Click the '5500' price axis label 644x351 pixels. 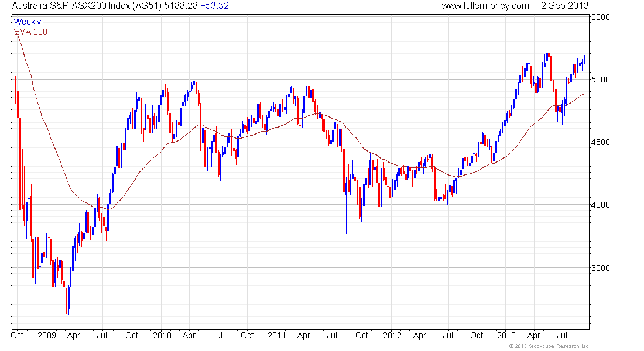click(601, 17)
